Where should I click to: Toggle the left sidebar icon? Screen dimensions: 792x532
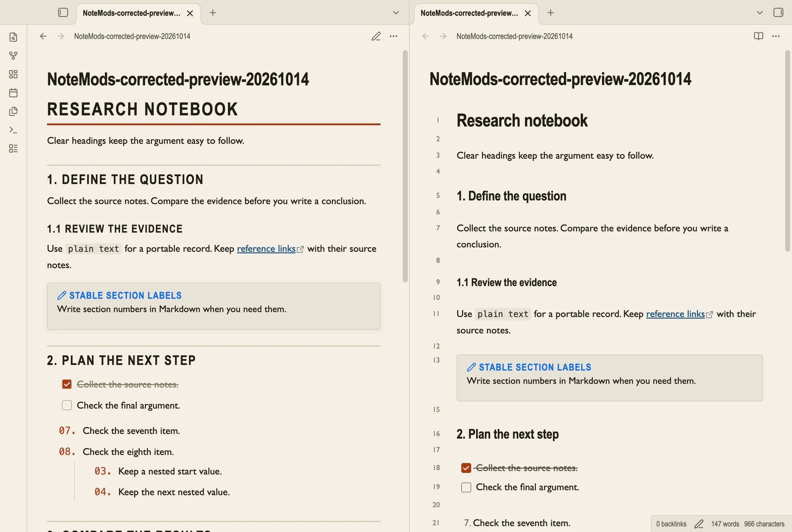pyautogui.click(x=63, y=13)
